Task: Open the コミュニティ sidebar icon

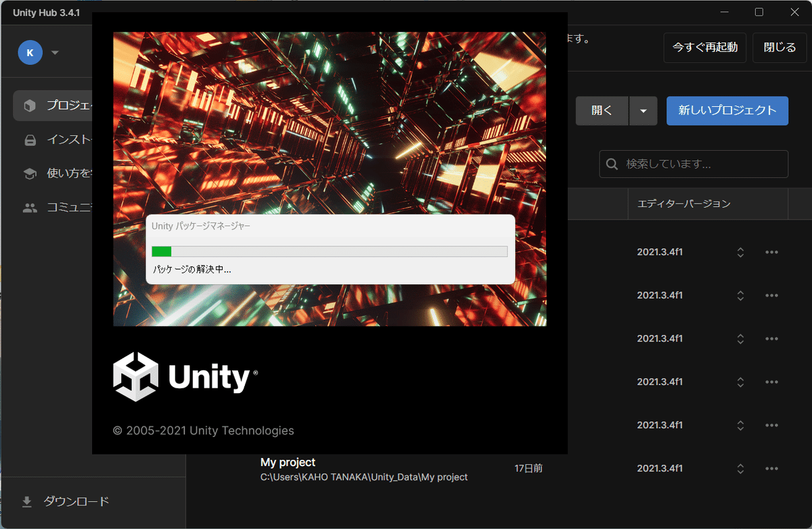Action: (30, 207)
